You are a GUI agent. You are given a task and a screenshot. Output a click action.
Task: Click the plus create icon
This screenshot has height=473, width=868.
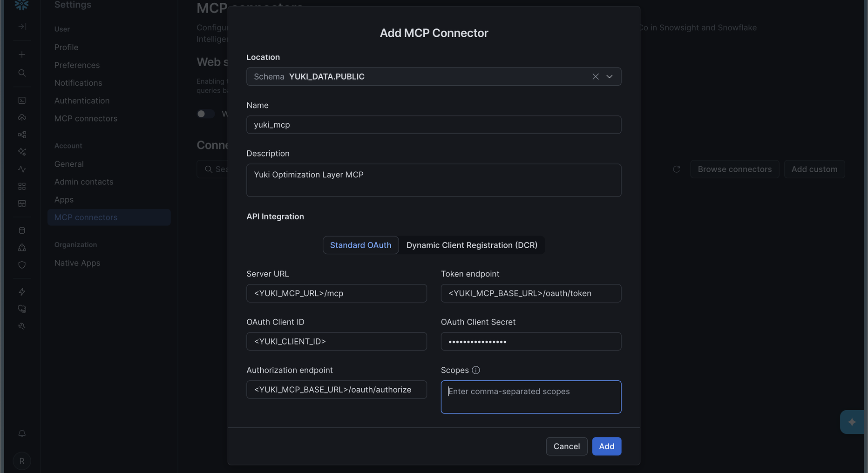22,54
